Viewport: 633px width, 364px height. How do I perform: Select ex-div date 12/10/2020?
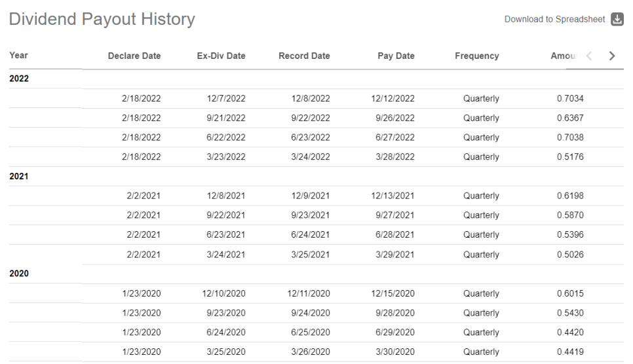click(223, 293)
